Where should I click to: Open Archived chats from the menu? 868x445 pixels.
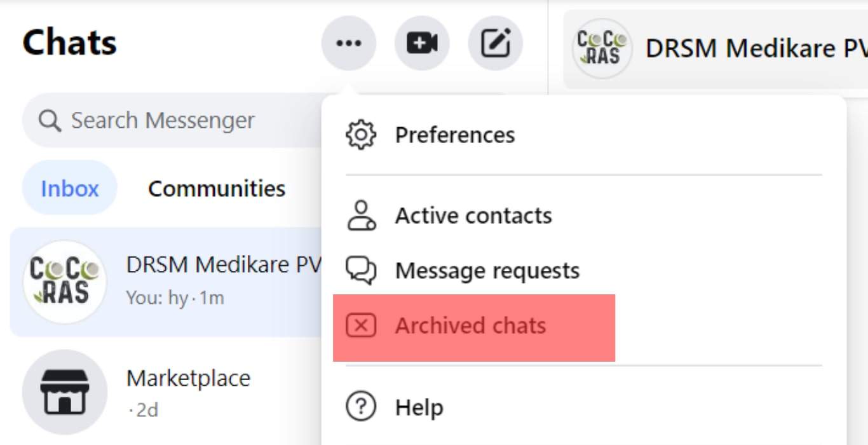470,325
